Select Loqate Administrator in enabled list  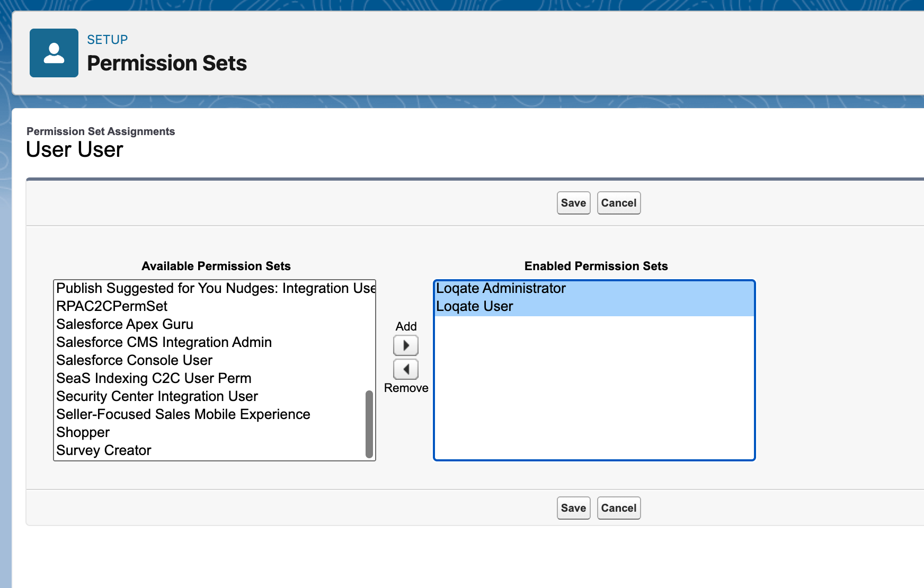coord(594,289)
